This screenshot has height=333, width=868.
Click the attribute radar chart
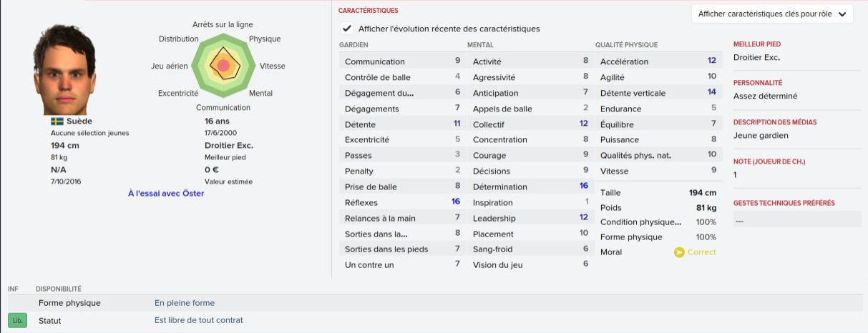(223, 65)
